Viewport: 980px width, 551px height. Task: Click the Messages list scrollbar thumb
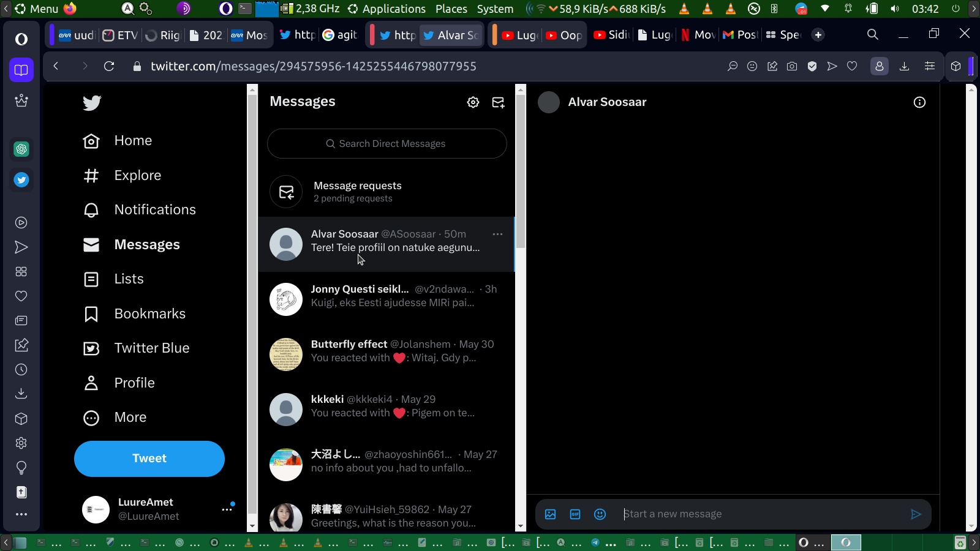[521, 171]
